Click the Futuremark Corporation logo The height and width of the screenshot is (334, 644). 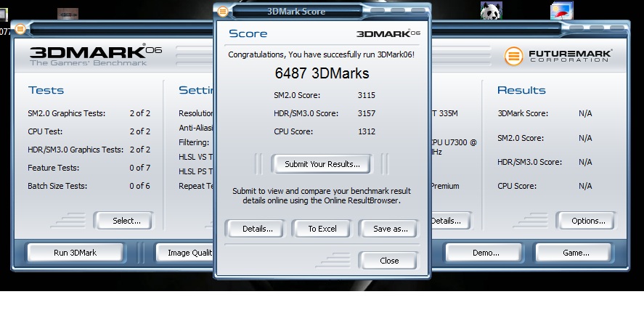point(558,56)
